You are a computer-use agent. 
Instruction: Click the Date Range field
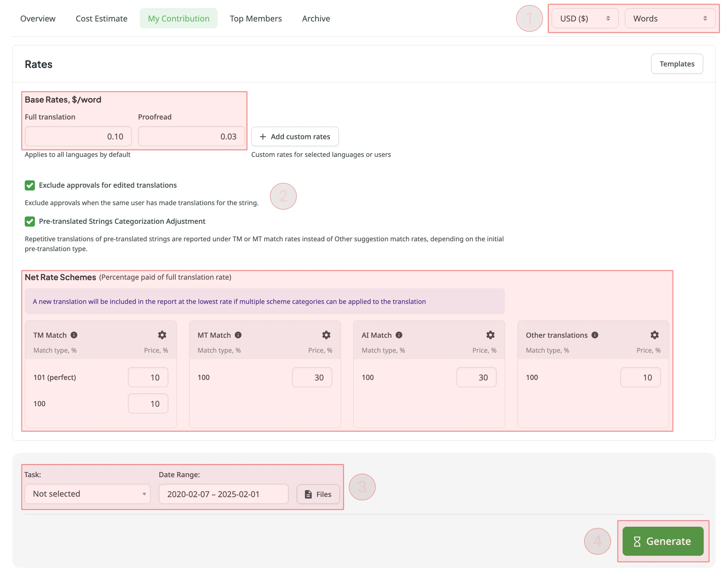223,494
